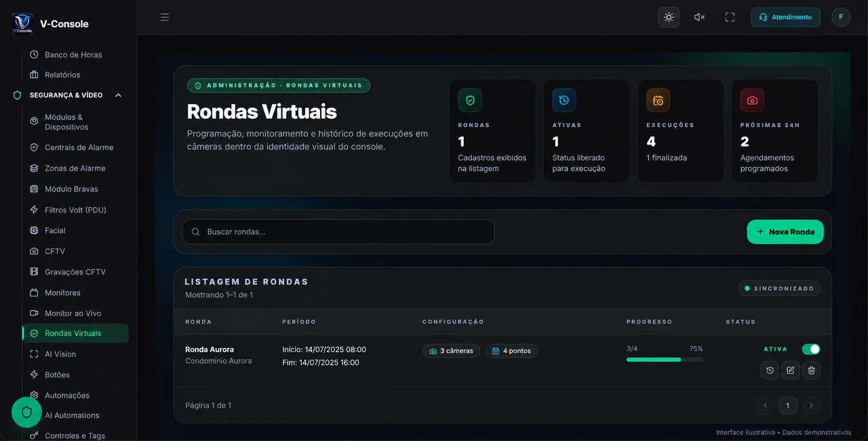Open Ronda Aurora execution history

point(769,370)
